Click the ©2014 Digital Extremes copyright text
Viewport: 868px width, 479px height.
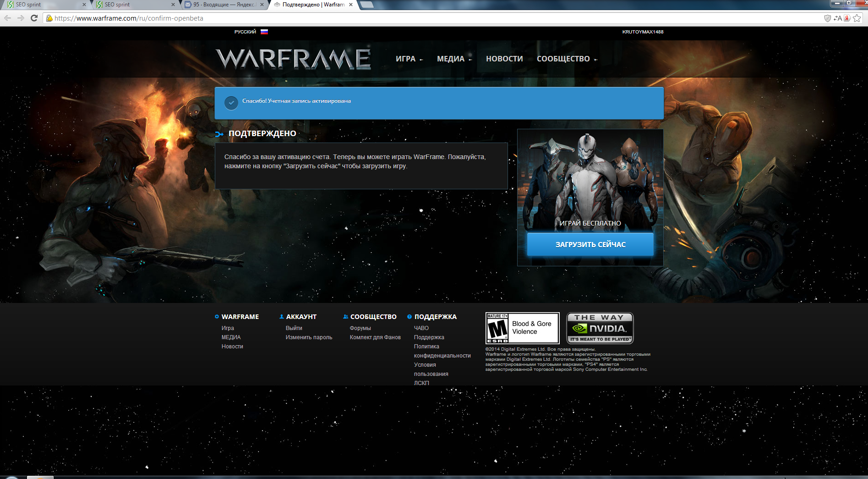tap(568, 359)
